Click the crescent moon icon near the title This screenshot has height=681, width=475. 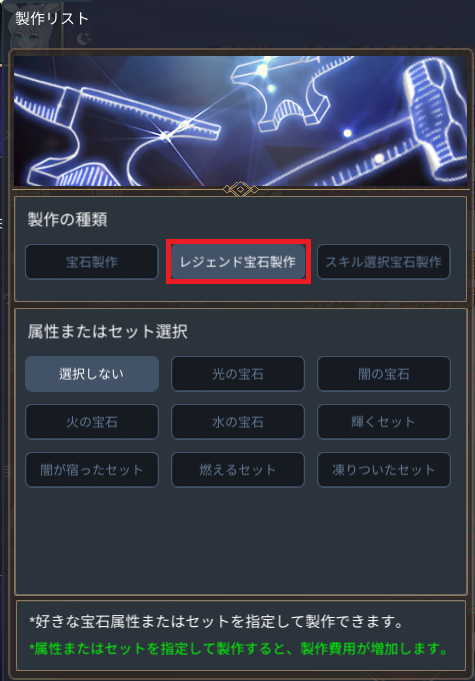tap(84, 39)
